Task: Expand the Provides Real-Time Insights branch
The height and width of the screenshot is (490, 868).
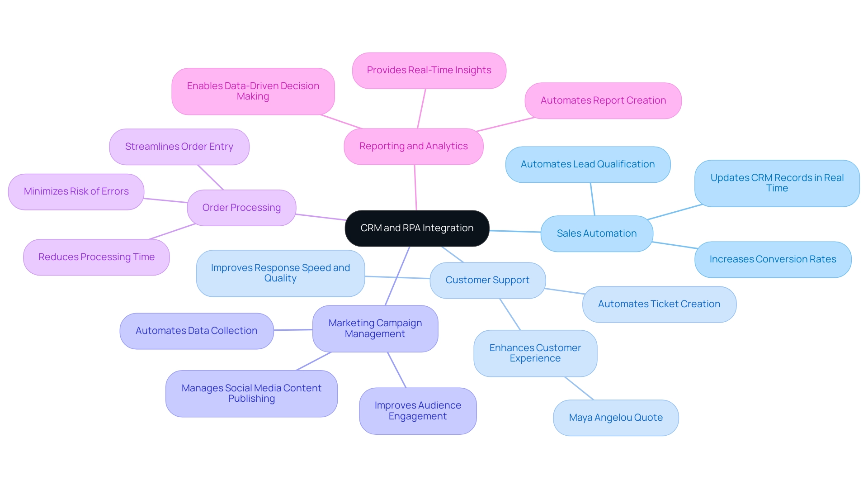Action: point(428,68)
